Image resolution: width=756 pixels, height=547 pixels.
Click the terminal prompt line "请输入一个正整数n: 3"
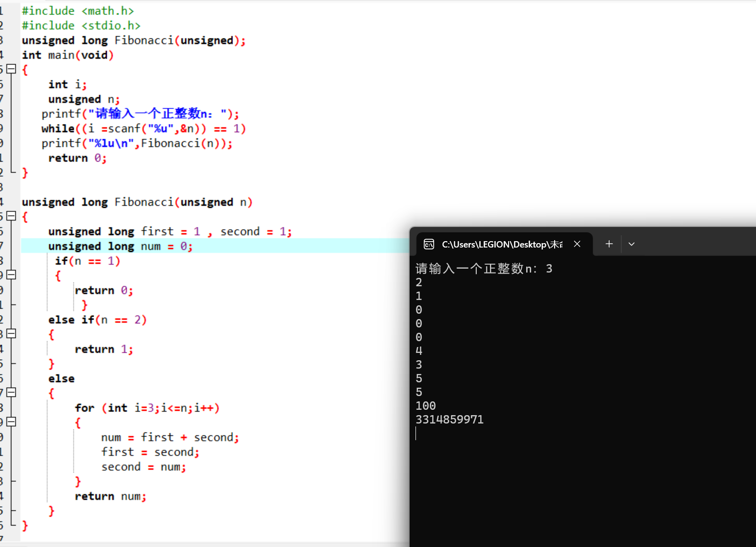[484, 269]
